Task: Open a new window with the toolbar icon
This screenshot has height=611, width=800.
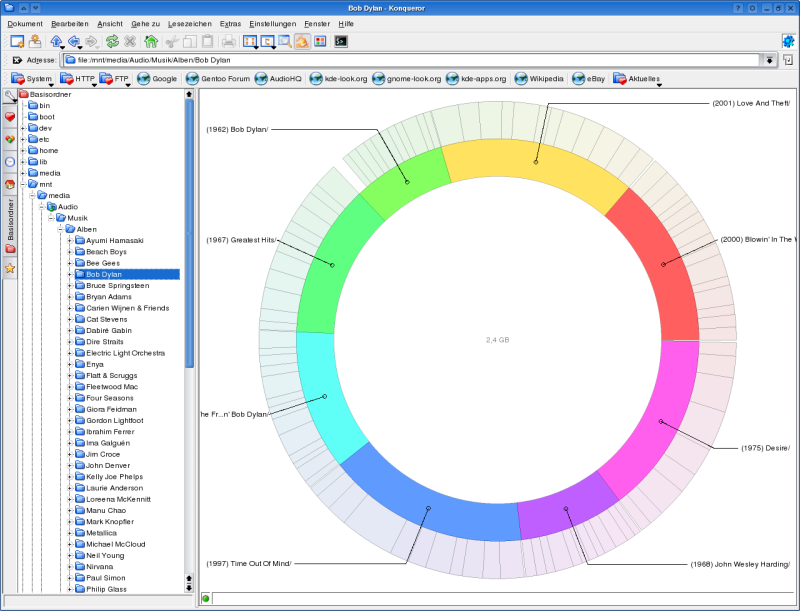Action: (x=17, y=41)
